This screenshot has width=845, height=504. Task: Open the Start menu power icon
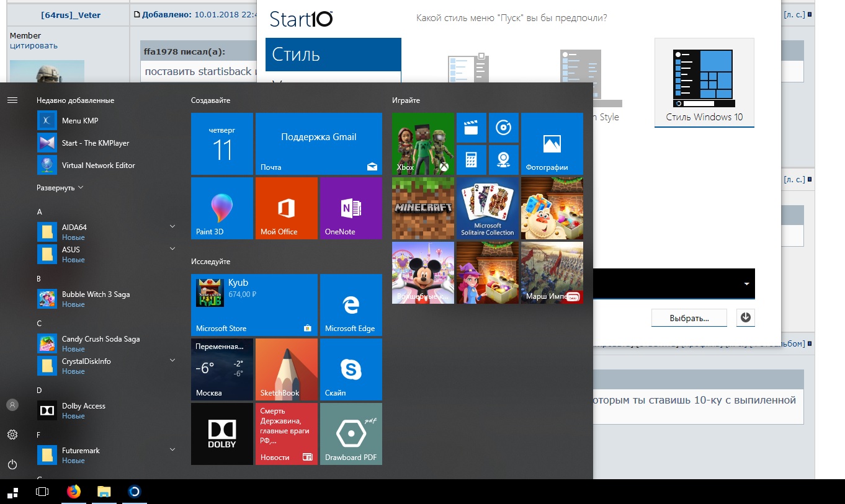coord(12,464)
